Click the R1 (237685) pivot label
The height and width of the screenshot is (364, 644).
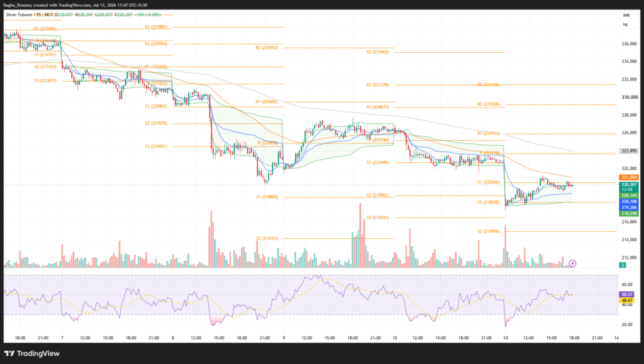[45, 29]
